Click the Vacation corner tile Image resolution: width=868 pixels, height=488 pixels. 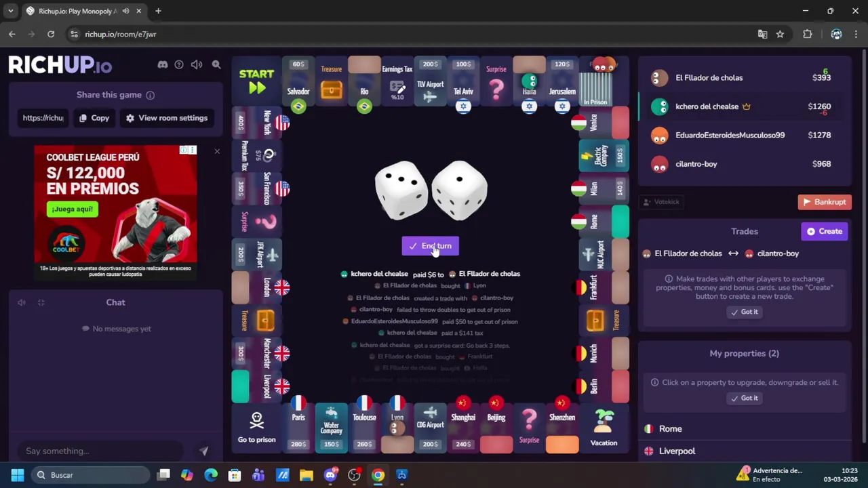(604, 428)
